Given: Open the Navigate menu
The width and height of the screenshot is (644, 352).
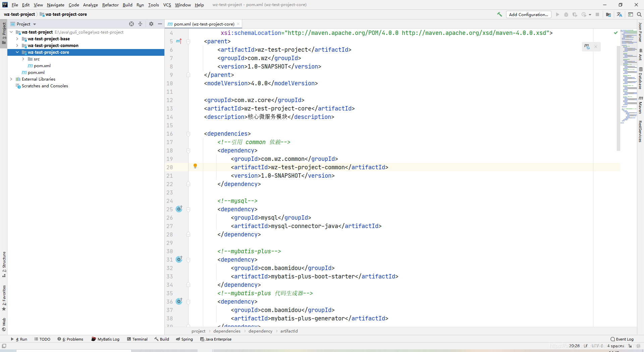Looking at the screenshot, I should tap(56, 5).
